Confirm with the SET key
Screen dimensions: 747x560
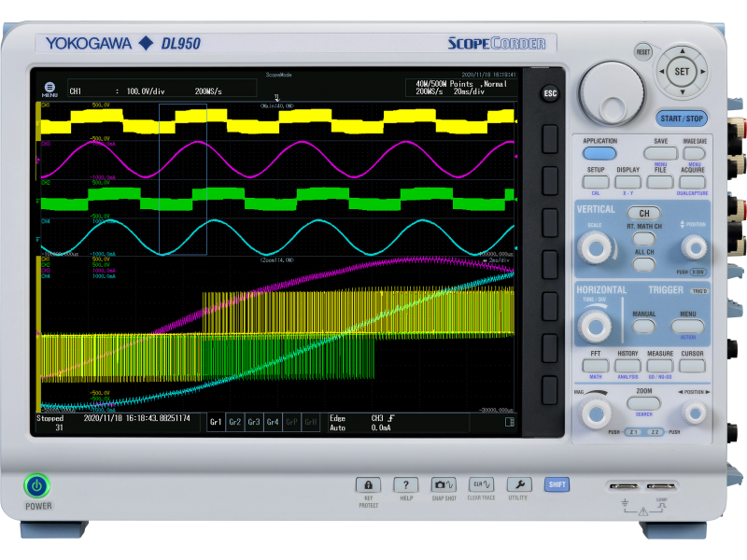[682, 72]
